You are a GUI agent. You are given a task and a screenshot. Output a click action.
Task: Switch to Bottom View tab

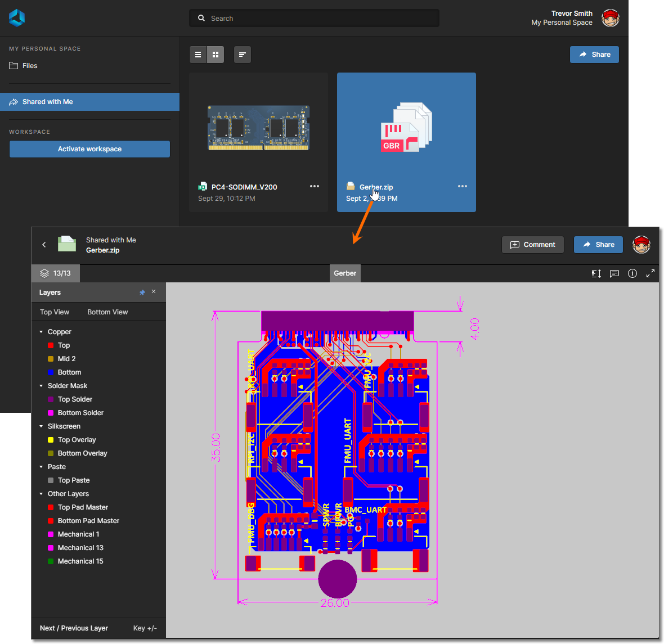tap(107, 312)
